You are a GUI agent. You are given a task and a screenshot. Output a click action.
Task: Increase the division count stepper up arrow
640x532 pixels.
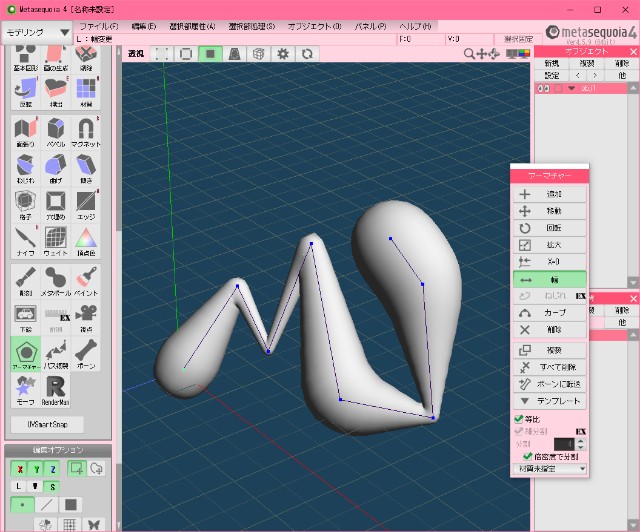581,441
